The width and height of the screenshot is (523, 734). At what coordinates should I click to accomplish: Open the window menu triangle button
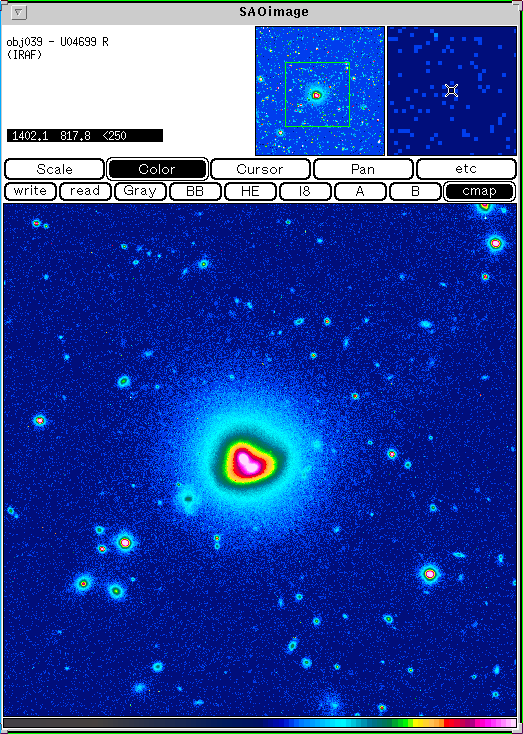[18, 13]
